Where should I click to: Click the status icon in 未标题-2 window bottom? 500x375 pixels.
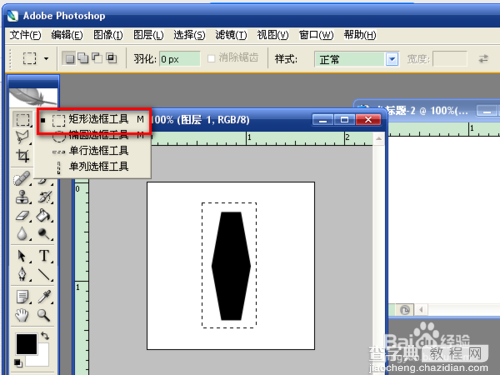coord(405,310)
